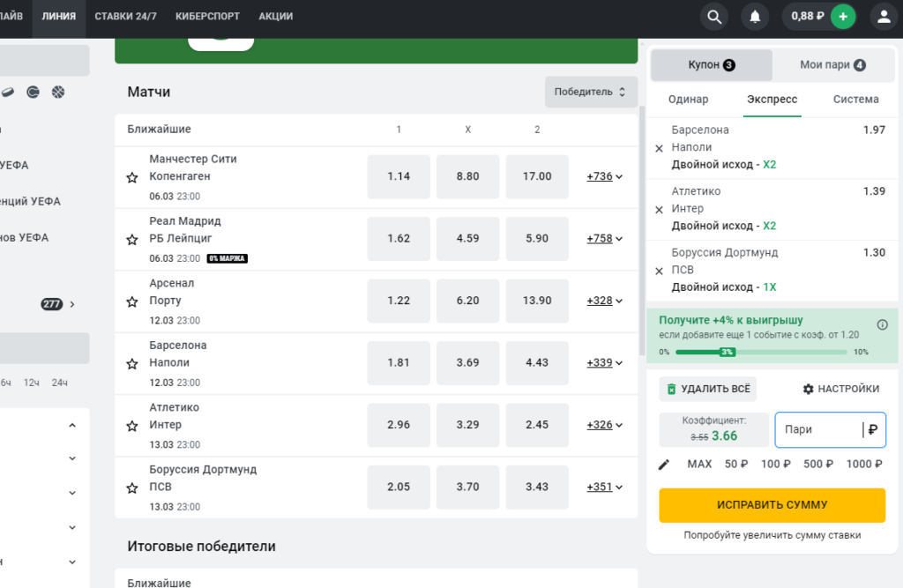Switch to Мои пари tab
903x588 pixels.
[x=832, y=65]
